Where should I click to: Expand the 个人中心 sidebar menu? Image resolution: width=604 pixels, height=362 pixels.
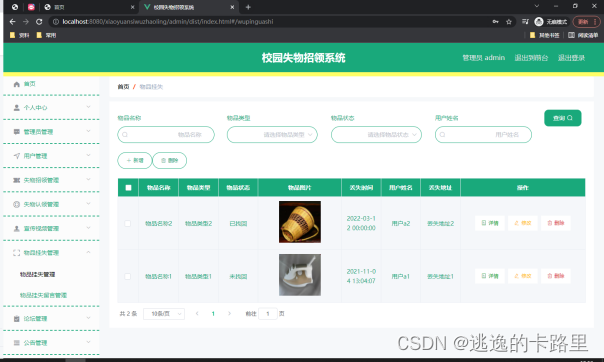(x=88, y=107)
